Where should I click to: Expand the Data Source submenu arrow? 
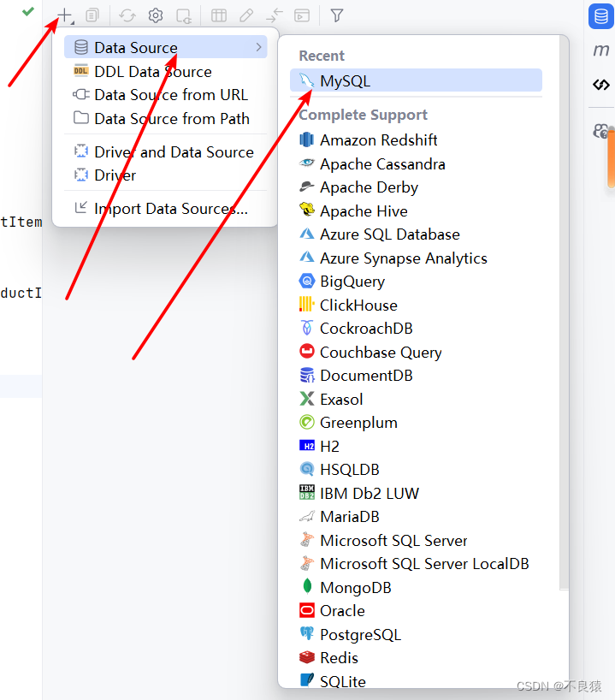point(258,47)
